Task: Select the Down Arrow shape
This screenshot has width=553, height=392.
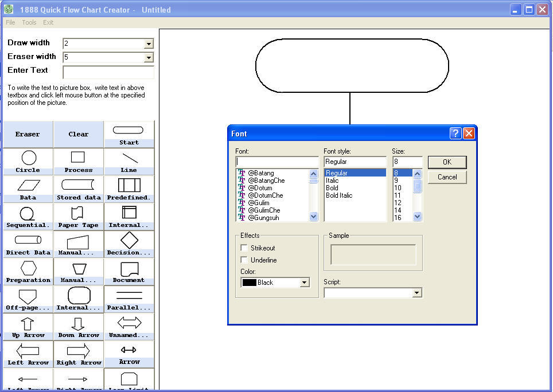Action: point(78,326)
